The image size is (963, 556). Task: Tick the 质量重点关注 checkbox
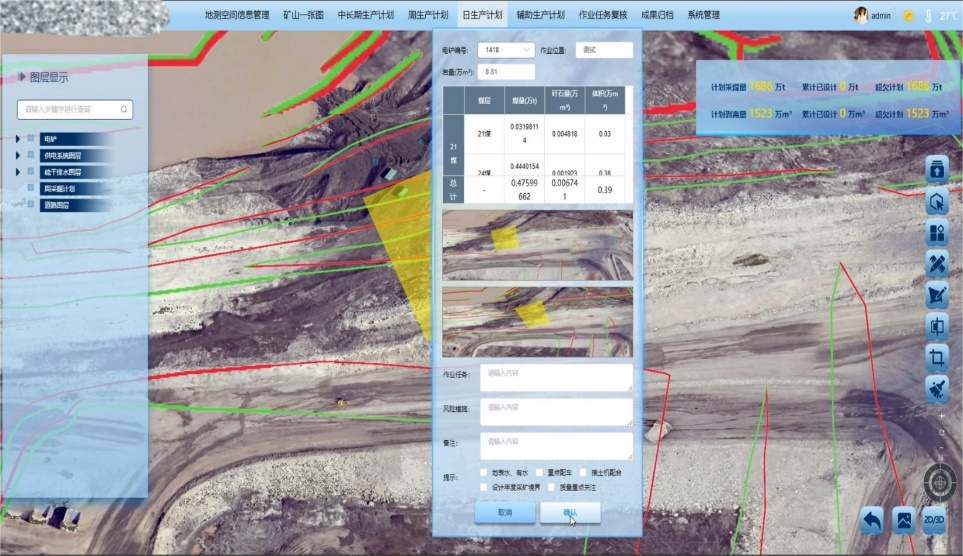[551, 487]
